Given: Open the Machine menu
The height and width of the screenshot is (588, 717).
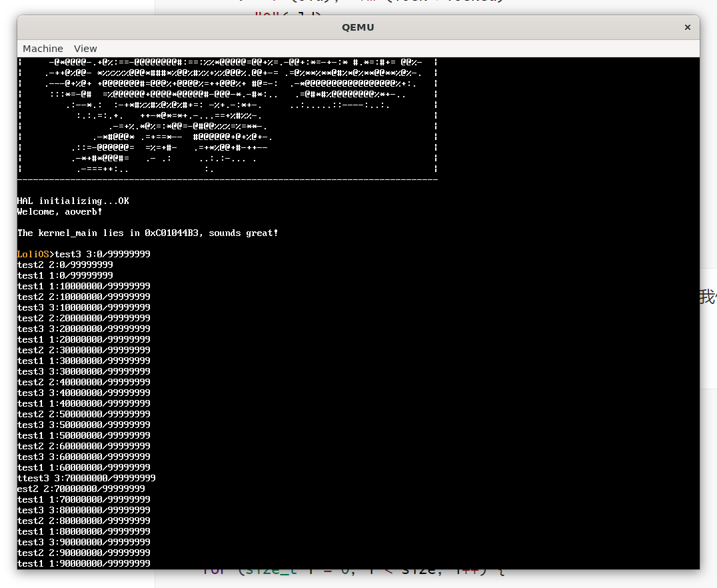Looking at the screenshot, I should pyautogui.click(x=43, y=49).
